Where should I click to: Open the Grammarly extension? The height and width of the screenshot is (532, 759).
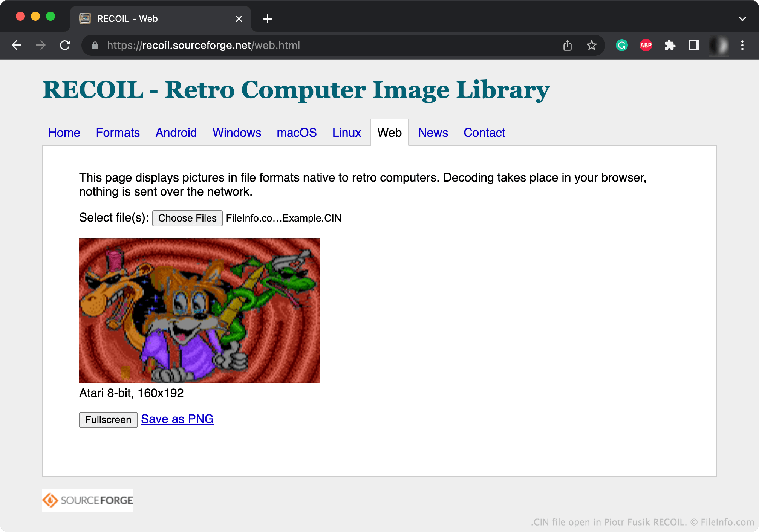(x=621, y=46)
